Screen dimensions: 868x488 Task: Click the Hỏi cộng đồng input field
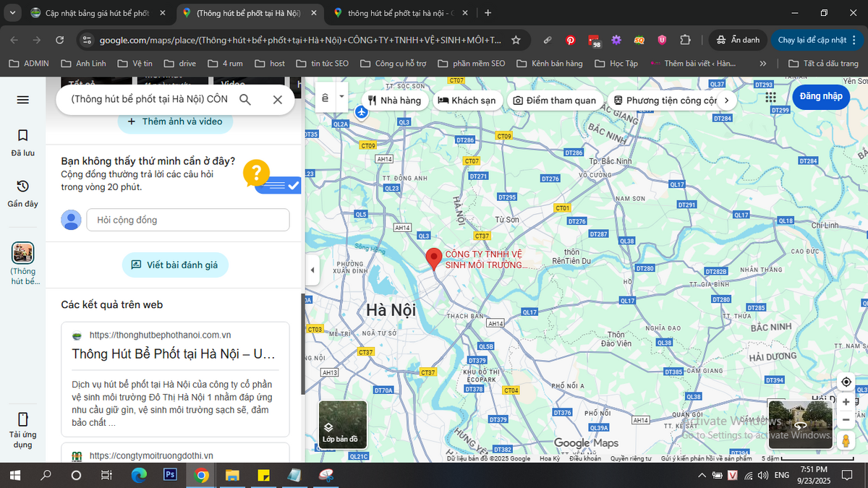click(x=187, y=220)
